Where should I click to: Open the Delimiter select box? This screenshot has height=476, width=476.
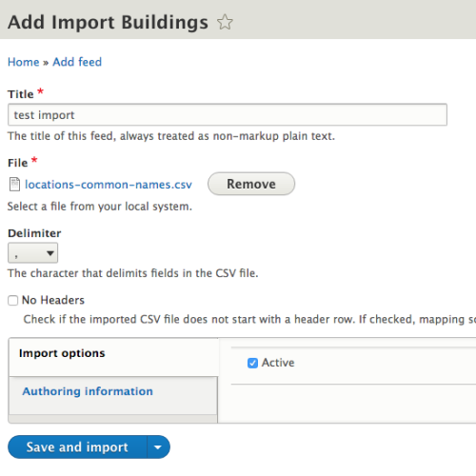[32, 253]
